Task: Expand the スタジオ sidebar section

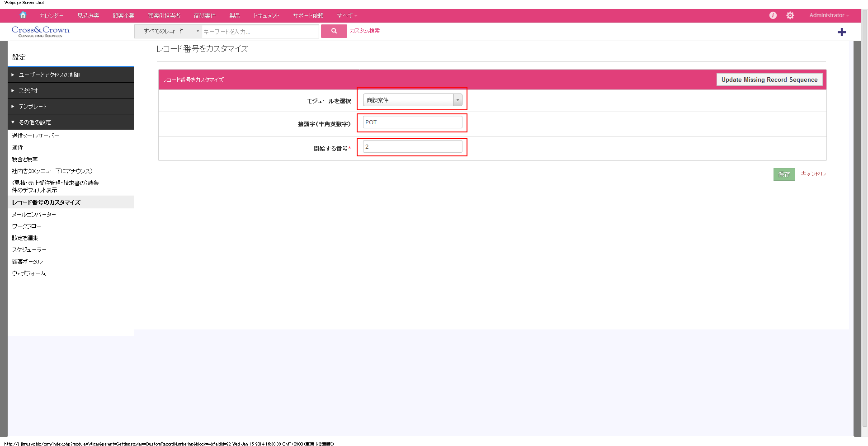Action: coord(28,91)
